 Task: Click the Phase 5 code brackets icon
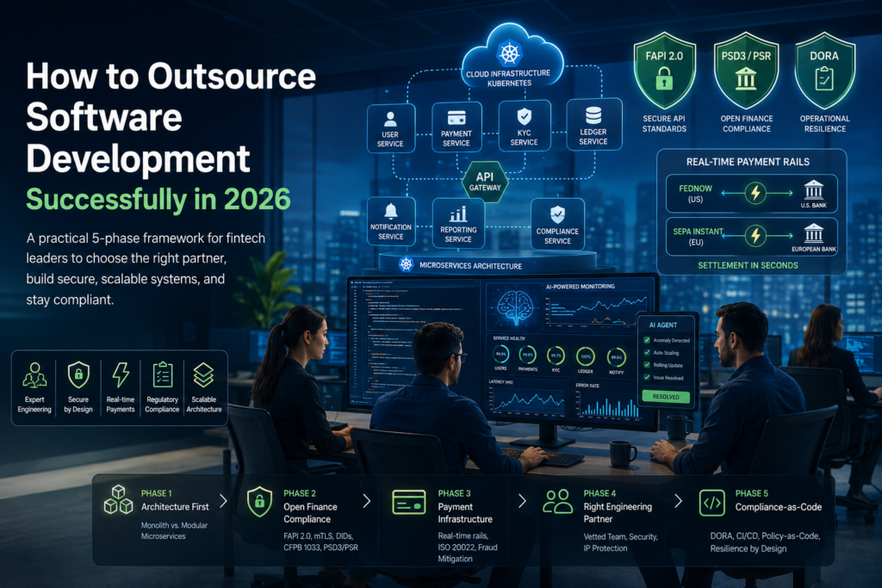(x=711, y=503)
